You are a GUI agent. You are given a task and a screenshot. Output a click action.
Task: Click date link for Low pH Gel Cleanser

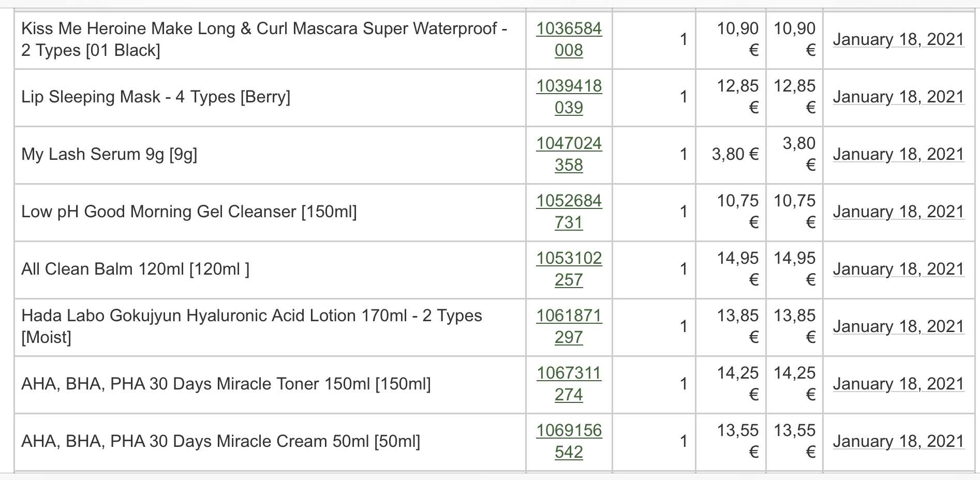pos(898,212)
